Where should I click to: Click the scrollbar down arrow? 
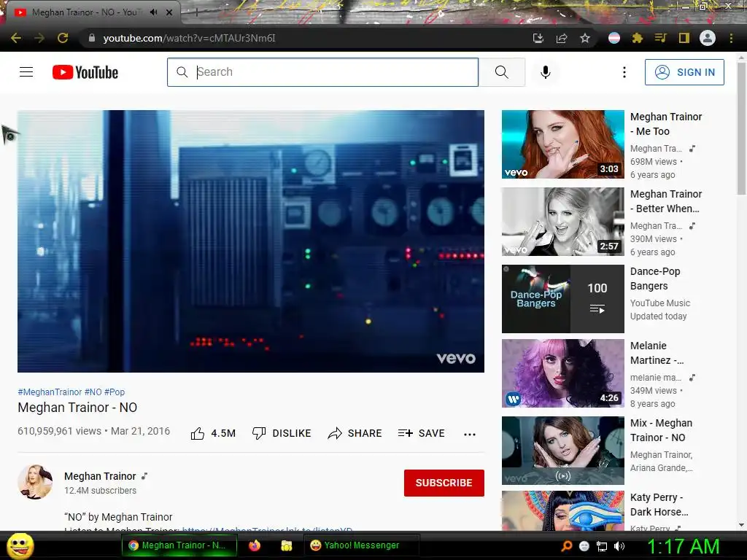click(741, 525)
